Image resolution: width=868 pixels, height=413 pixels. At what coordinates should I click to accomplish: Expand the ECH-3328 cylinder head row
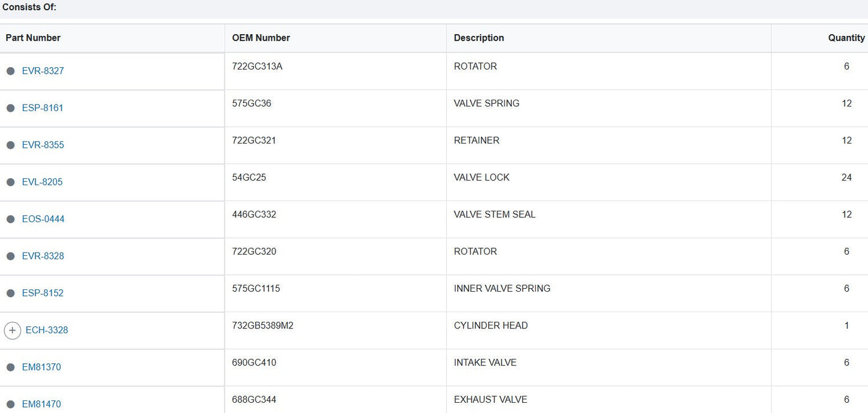12,330
